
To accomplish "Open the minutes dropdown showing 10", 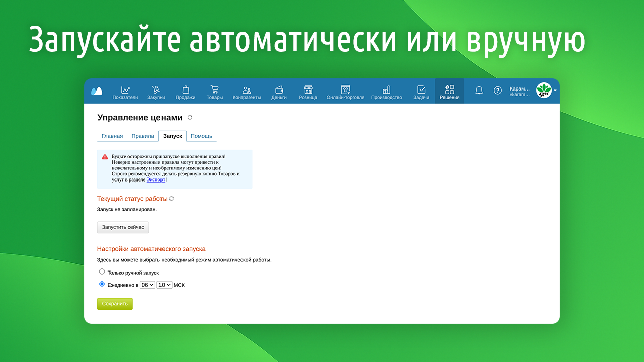I will pyautogui.click(x=164, y=285).
